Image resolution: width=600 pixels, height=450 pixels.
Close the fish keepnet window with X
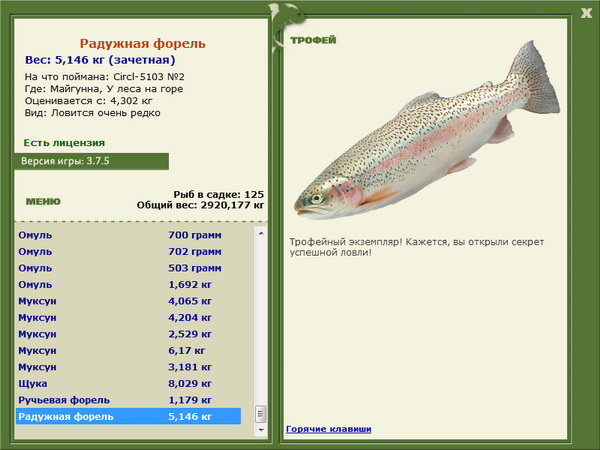click(586, 13)
